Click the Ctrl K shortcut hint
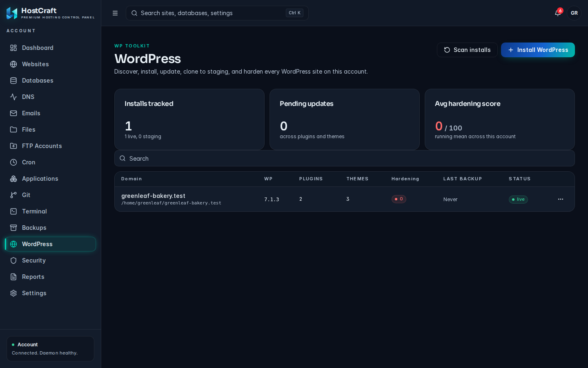 [x=294, y=13]
